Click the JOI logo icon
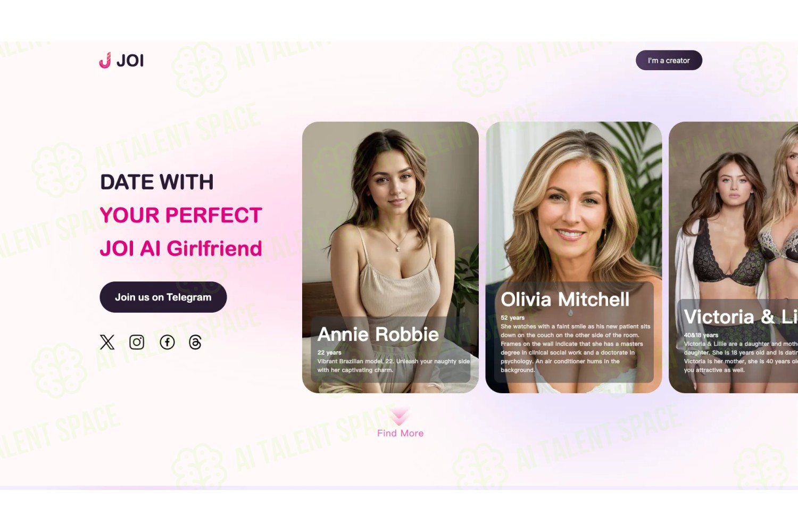Viewport: 798px width, 532px height. 105,60
